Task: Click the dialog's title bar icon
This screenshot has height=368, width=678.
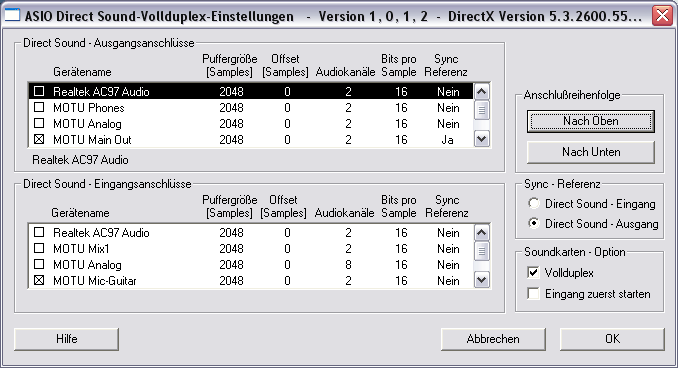Action: click(x=12, y=16)
